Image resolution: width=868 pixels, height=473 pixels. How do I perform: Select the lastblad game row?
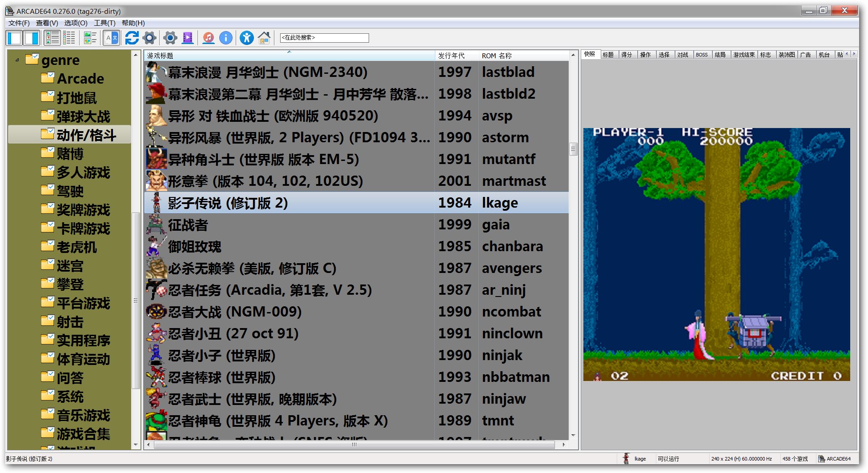[357, 72]
